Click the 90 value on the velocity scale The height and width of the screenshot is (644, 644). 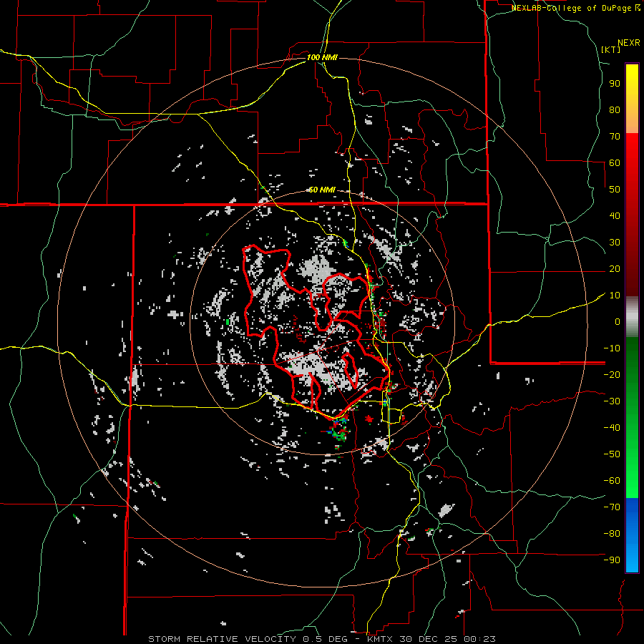[614, 83]
